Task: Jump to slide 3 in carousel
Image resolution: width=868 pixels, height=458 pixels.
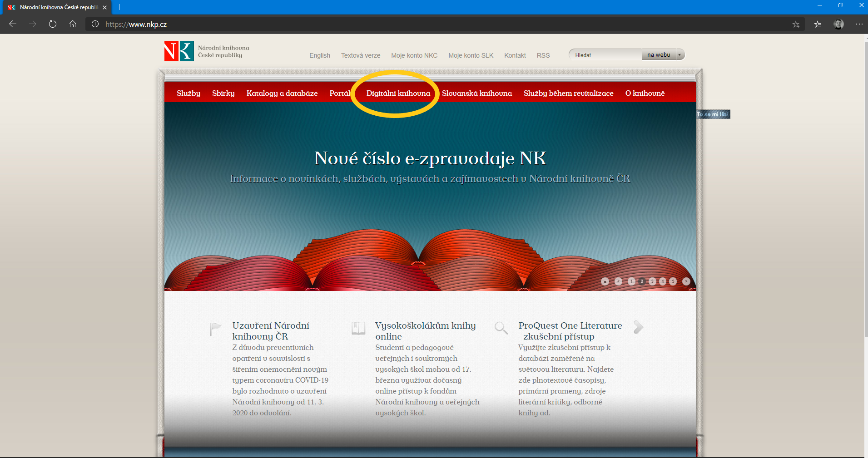Action: point(652,281)
